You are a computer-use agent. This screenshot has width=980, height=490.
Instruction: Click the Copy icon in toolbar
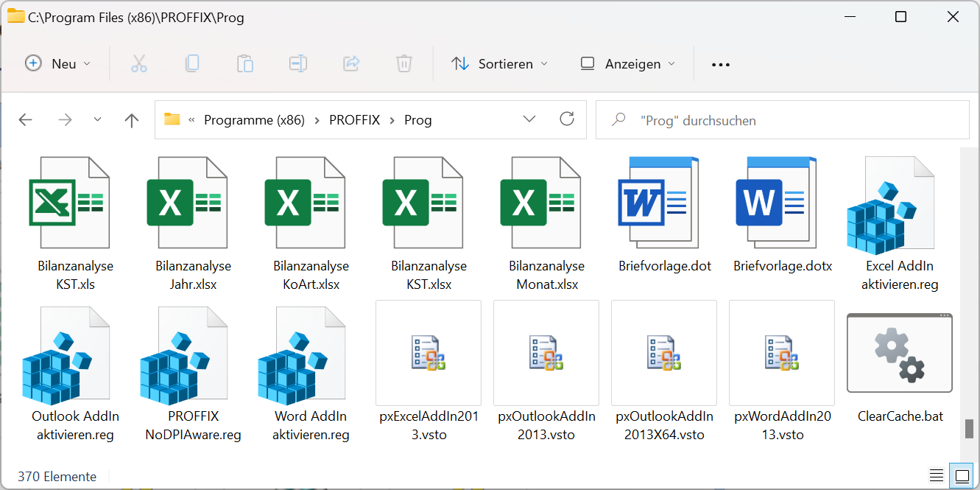(192, 63)
